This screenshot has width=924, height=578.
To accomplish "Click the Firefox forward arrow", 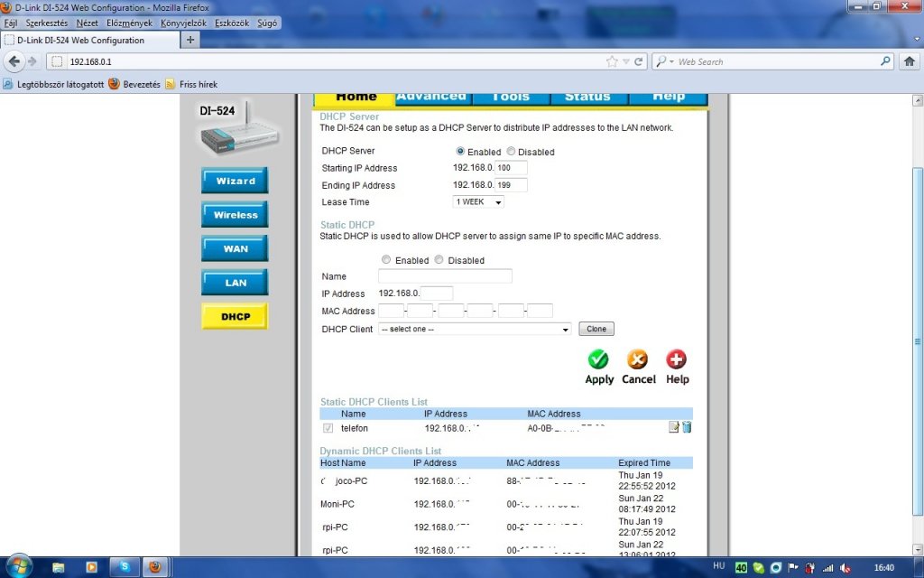I will (x=32, y=61).
